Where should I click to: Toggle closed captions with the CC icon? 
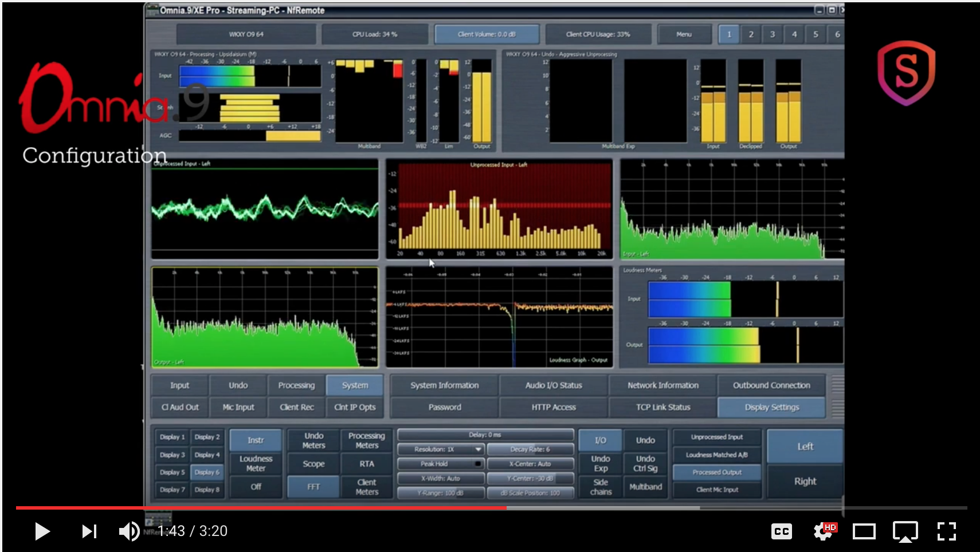pyautogui.click(x=781, y=531)
